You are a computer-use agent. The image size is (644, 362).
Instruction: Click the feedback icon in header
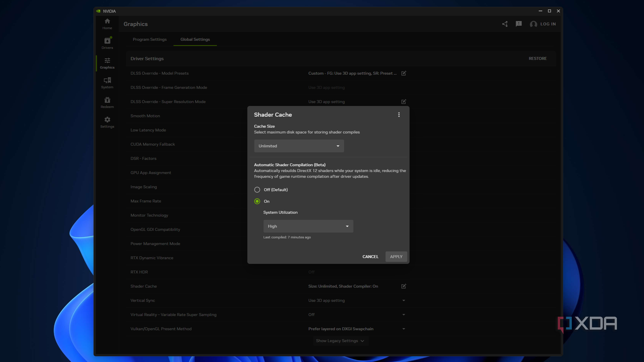click(519, 24)
